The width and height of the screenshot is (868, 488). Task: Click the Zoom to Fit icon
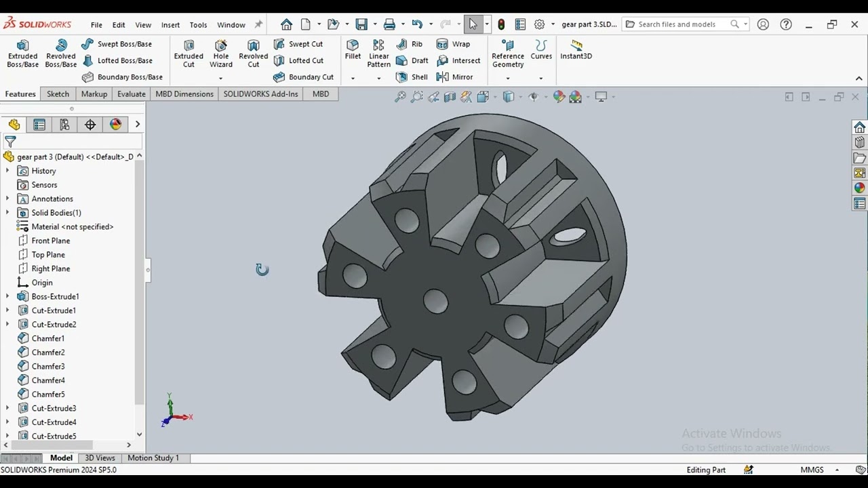[400, 97]
